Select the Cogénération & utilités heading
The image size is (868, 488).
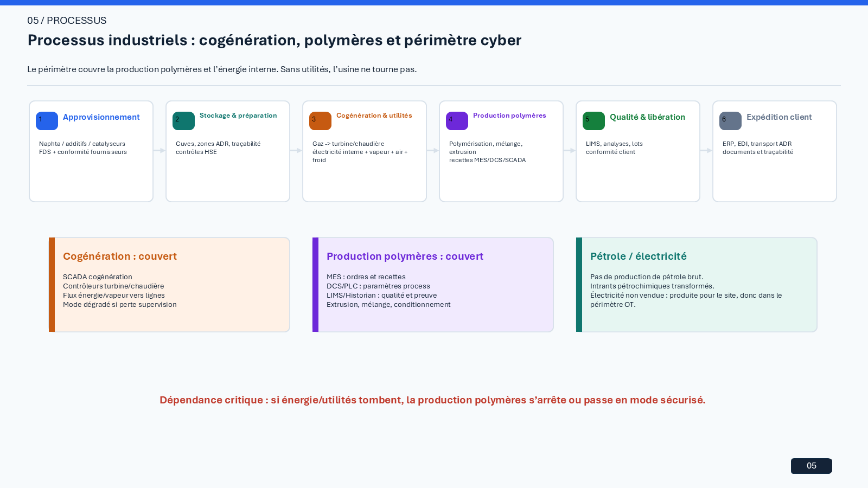coord(374,115)
